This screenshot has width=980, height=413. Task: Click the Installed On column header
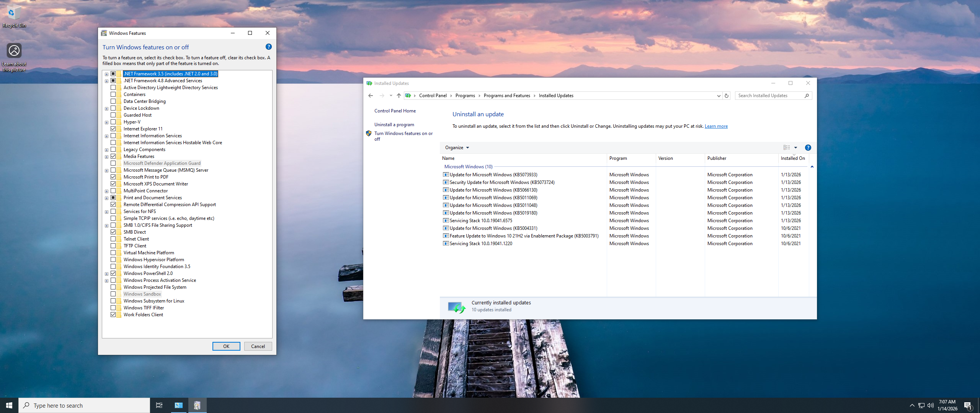[x=792, y=158]
